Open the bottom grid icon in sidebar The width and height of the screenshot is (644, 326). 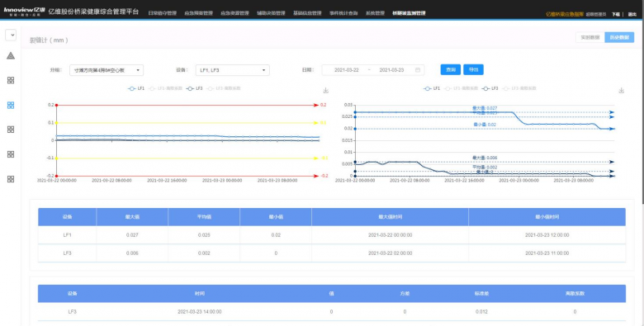pyautogui.click(x=11, y=178)
